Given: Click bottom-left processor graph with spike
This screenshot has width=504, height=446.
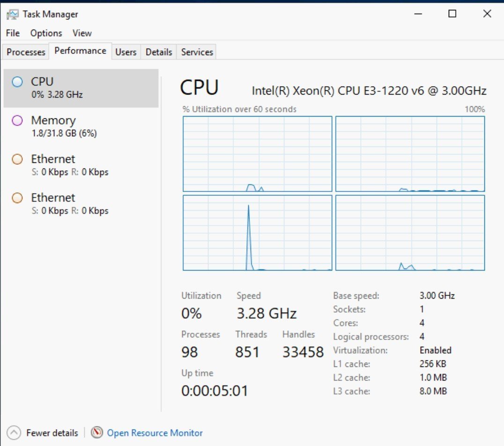Looking at the screenshot, I should coord(258,233).
